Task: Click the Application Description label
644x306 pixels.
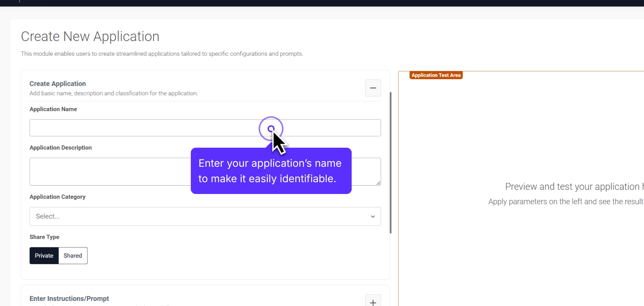Action: (x=60, y=148)
